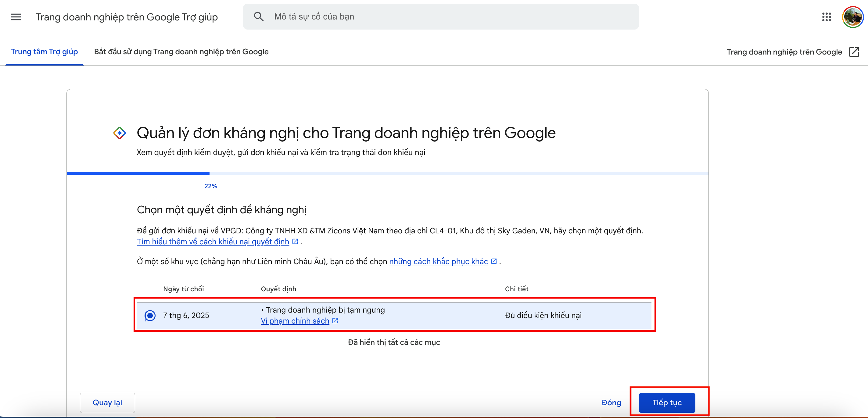Switch to Trung tâm Trợ giúp tab
This screenshot has width=868, height=418.
coord(45,51)
